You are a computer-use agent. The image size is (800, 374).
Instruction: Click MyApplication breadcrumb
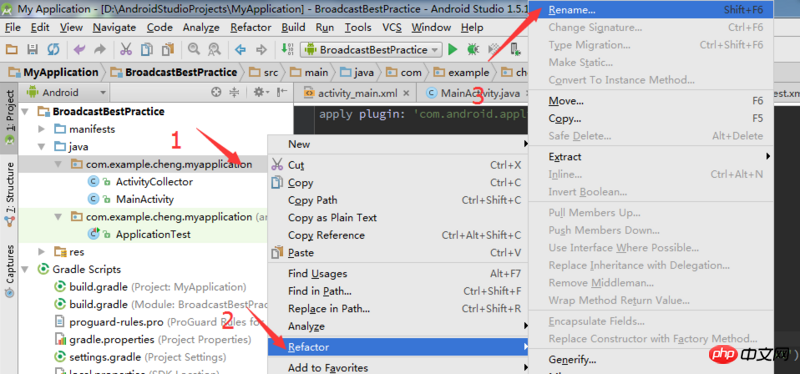pos(54,72)
